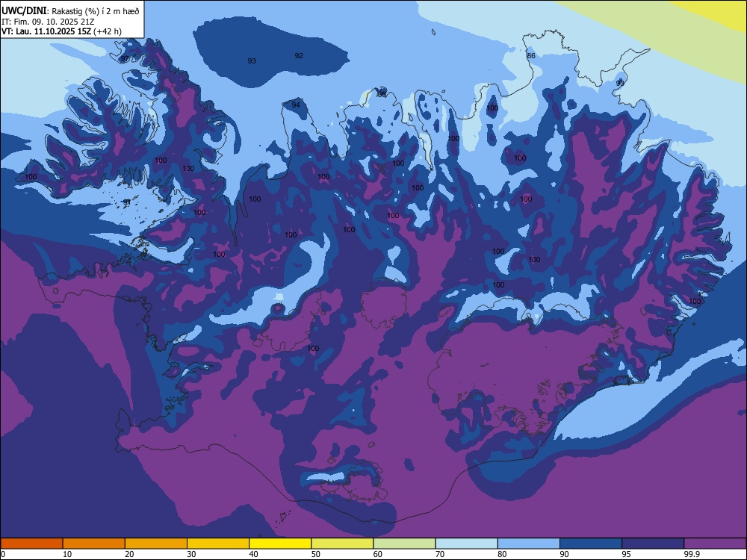Click the '86' humidity value in the northeast
The width and height of the screenshot is (747, 560).
click(530, 56)
